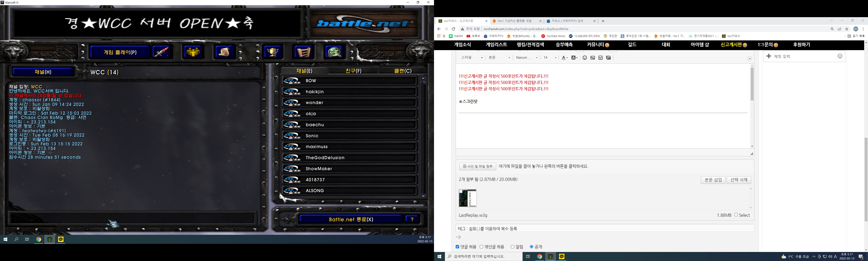Open the arranged team icon with yellow figures
The width and height of the screenshot is (868, 261).
click(x=193, y=52)
